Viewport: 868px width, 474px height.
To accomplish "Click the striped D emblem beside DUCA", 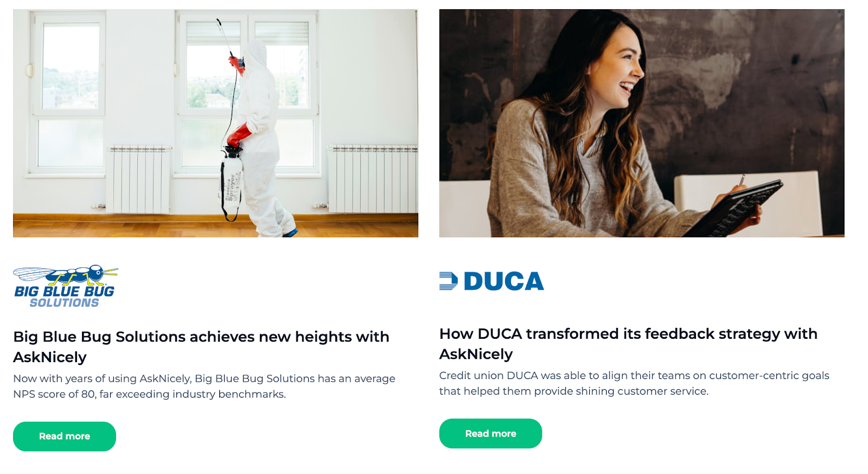I will click(x=448, y=281).
